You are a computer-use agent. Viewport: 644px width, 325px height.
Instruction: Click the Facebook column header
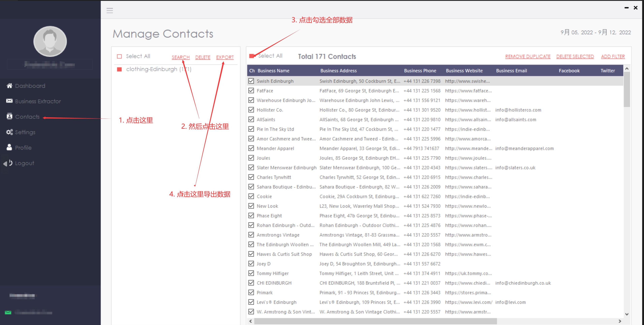[x=569, y=71]
